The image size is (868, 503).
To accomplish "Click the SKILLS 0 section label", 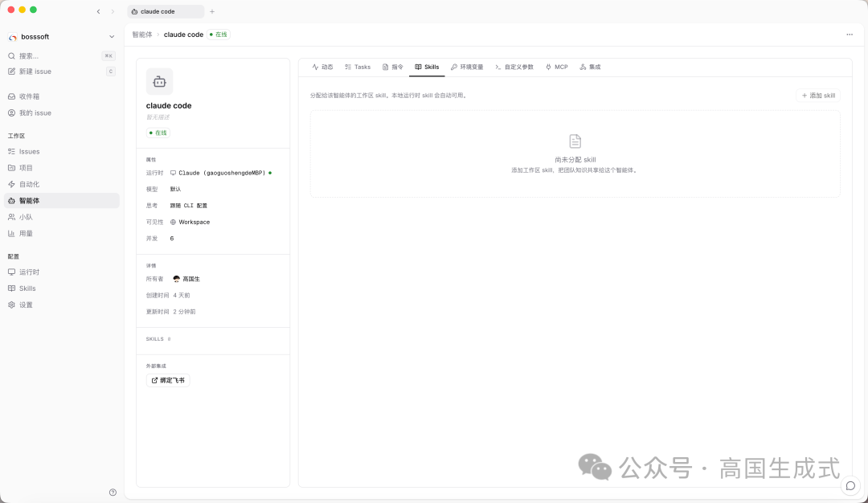I will coord(158,339).
